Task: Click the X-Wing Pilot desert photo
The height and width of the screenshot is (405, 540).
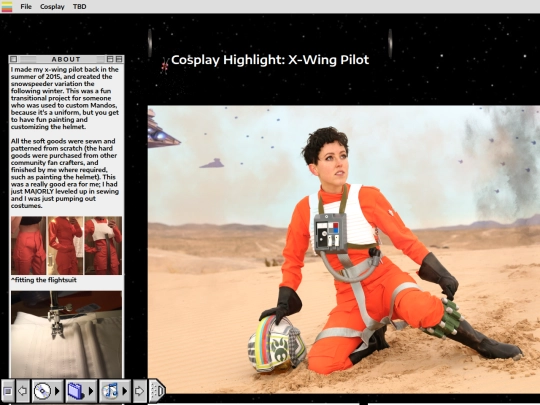Action: 344,249
